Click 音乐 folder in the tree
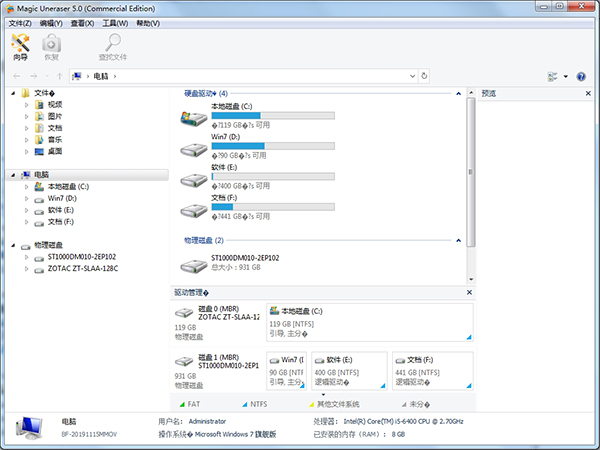 (x=55, y=139)
